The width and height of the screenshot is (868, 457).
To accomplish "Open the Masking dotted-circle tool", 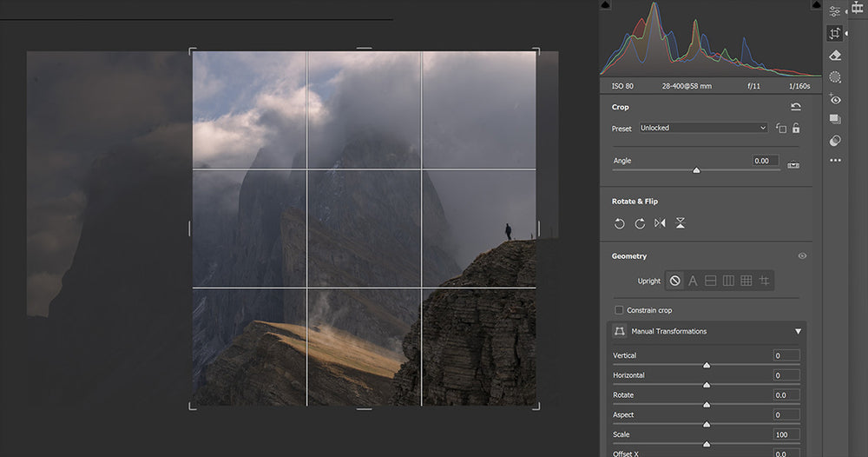I will (835, 77).
